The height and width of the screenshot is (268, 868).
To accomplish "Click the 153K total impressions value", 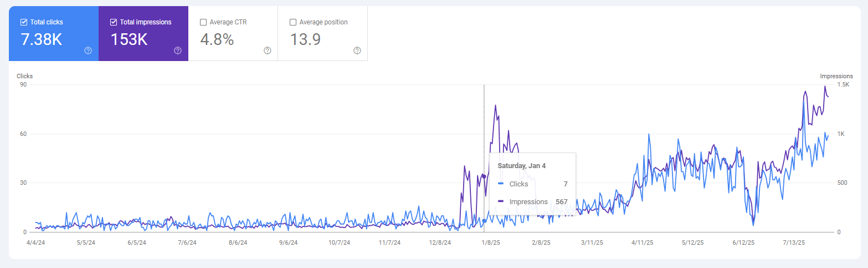I will [130, 40].
